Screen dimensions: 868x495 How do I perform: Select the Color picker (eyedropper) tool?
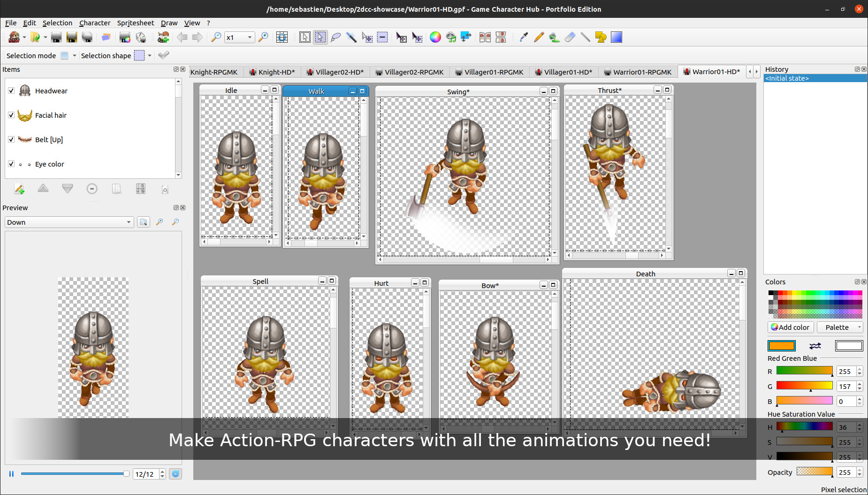click(x=524, y=37)
